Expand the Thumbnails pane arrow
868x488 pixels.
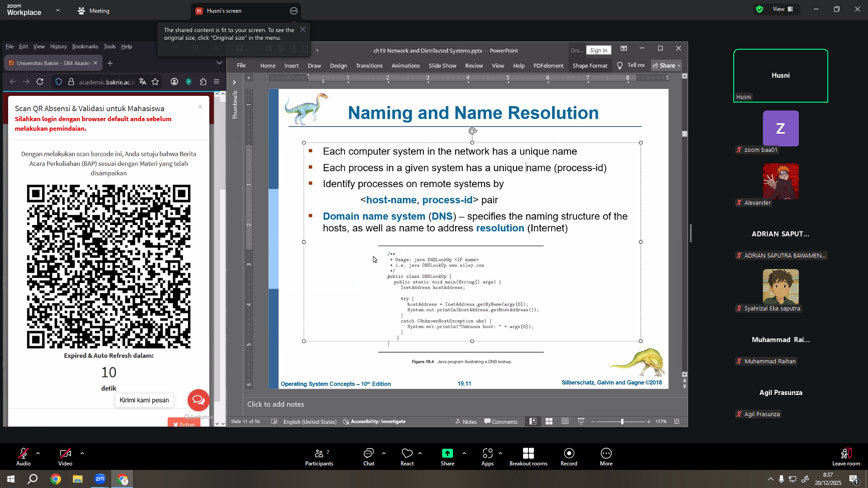point(234,82)
